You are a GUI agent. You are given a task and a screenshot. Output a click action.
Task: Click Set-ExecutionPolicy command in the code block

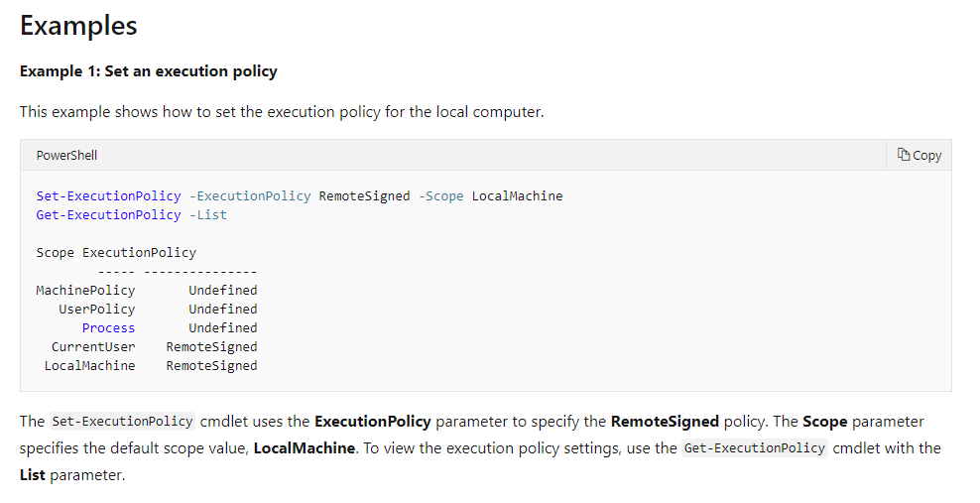108,196
